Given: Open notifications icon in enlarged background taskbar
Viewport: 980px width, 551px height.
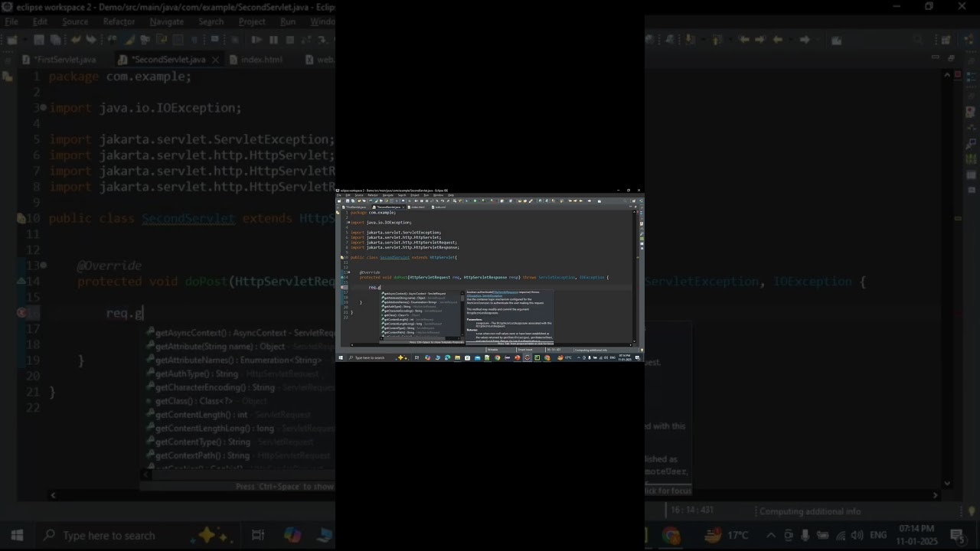Looking at the screenshot, I should tap(957, 535).
